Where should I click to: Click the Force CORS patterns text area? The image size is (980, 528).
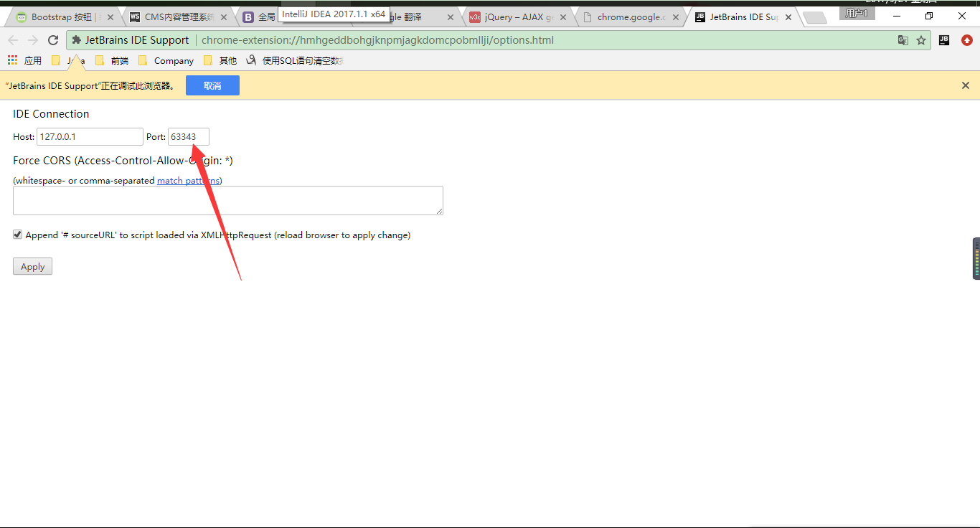pyautogui.click(x=228, y=200)
